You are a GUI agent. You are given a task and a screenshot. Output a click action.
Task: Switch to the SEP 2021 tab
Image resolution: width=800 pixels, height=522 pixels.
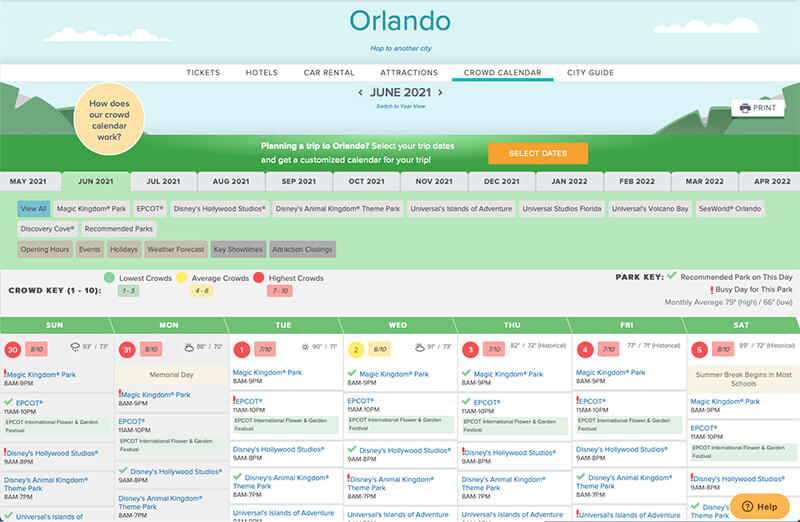(298, 182)
